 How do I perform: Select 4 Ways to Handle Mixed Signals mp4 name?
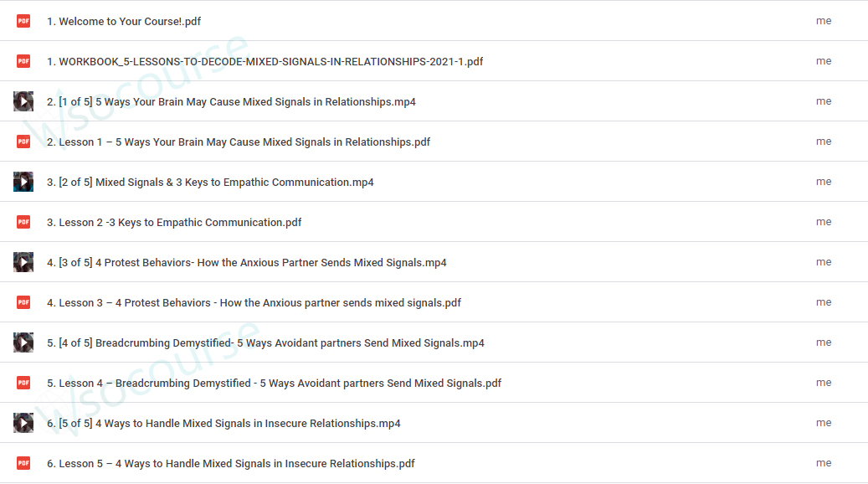223,424
